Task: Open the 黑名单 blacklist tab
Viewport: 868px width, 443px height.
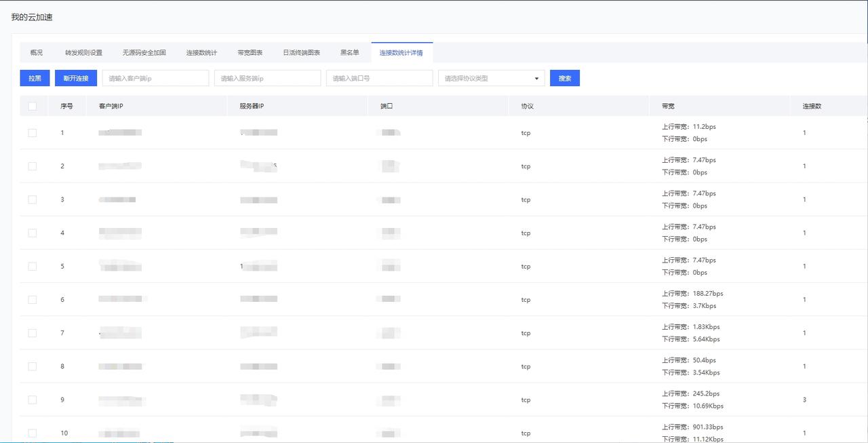Action: tap(350, 53)
